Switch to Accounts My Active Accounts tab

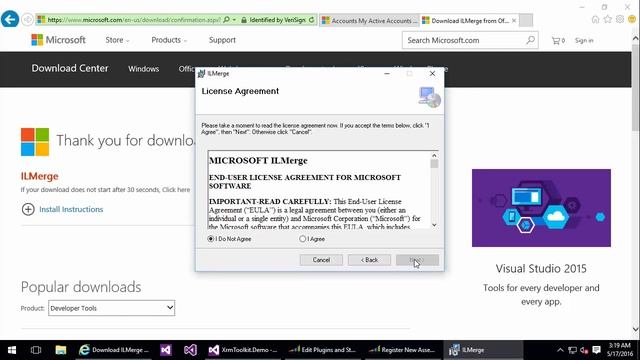(369, 20)
